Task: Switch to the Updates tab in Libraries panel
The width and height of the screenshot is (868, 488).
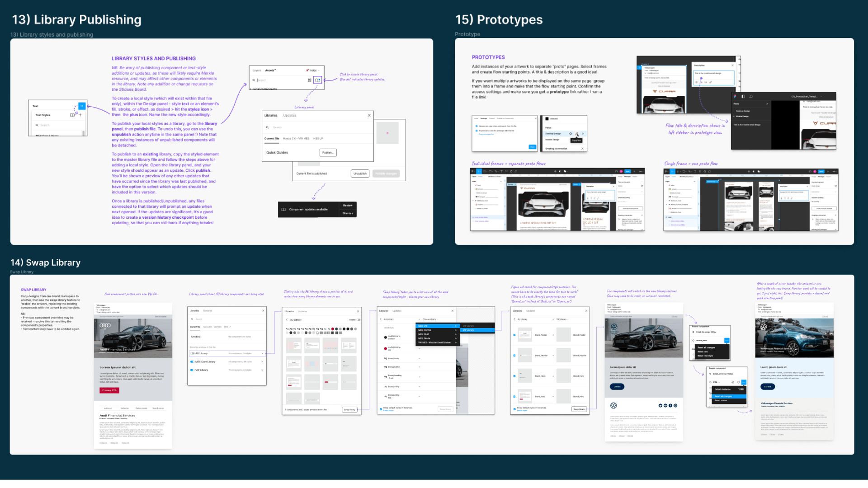Action: click(290, 115)
